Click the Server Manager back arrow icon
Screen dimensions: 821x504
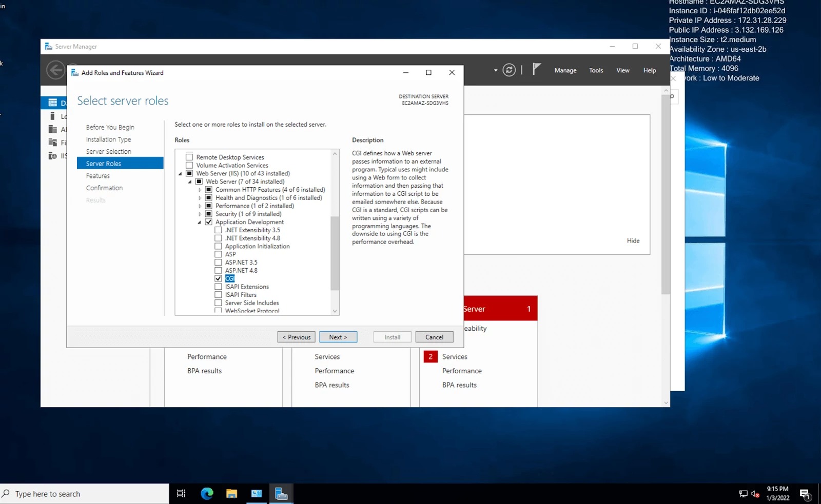[55, 70]
